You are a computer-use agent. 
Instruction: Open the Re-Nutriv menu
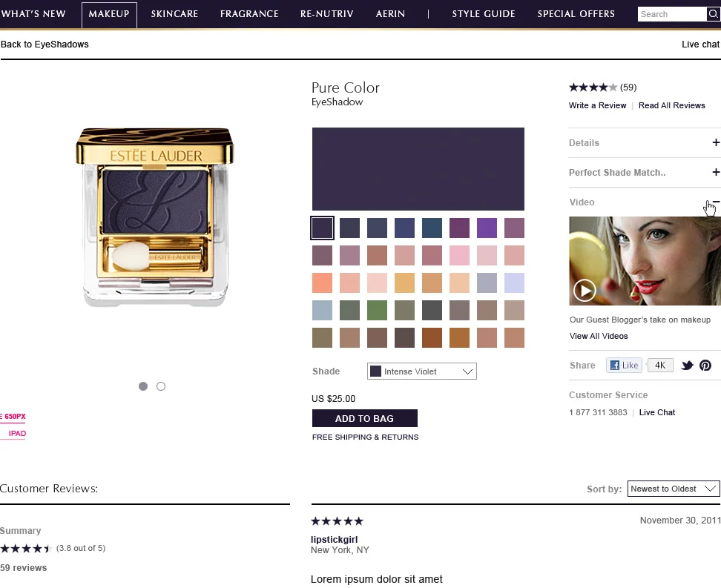(327, 14)
